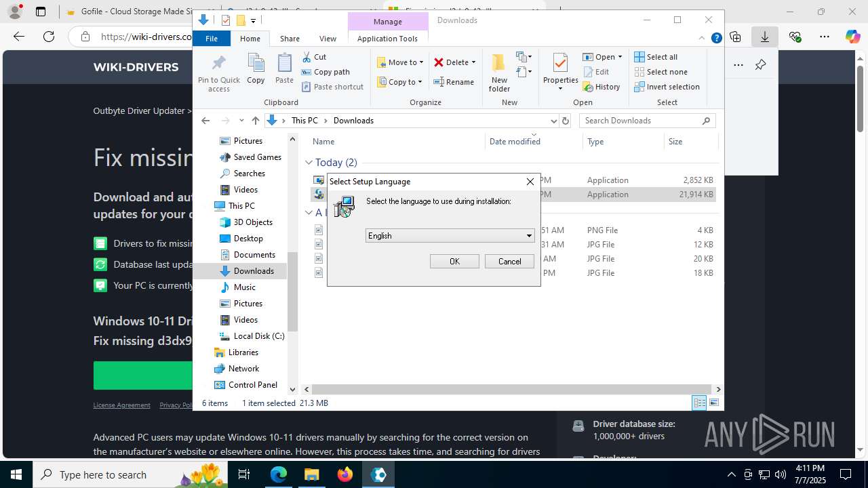Screen dimensions: 868x488
Task: Select the Home ribbon tab
Action: (250, 39)
